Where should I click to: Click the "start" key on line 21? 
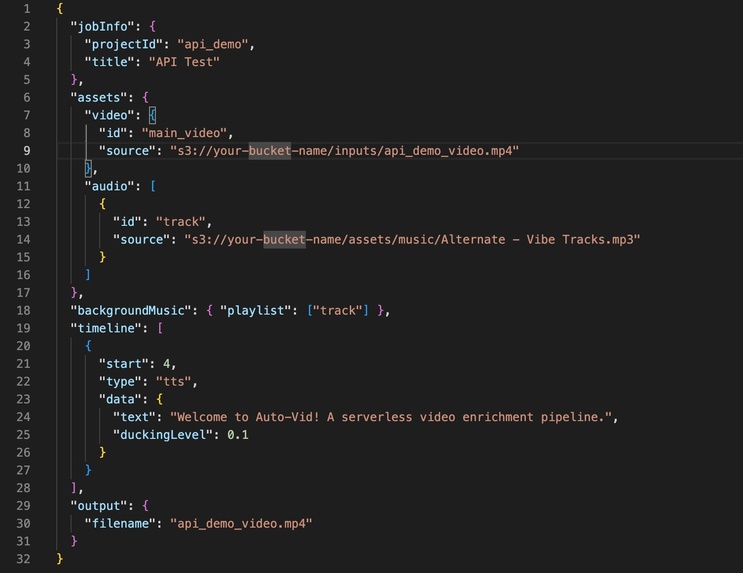tap(123, 364)
